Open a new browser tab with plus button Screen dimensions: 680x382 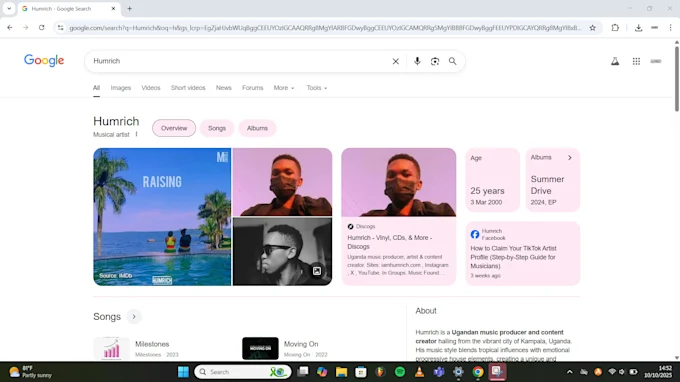(x=129, y=8)
